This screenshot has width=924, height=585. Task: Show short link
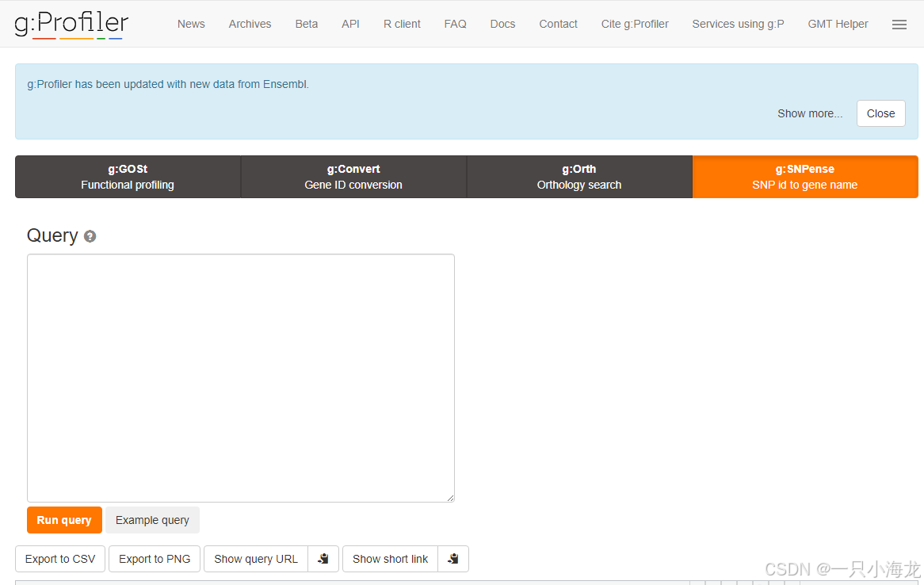390,559
